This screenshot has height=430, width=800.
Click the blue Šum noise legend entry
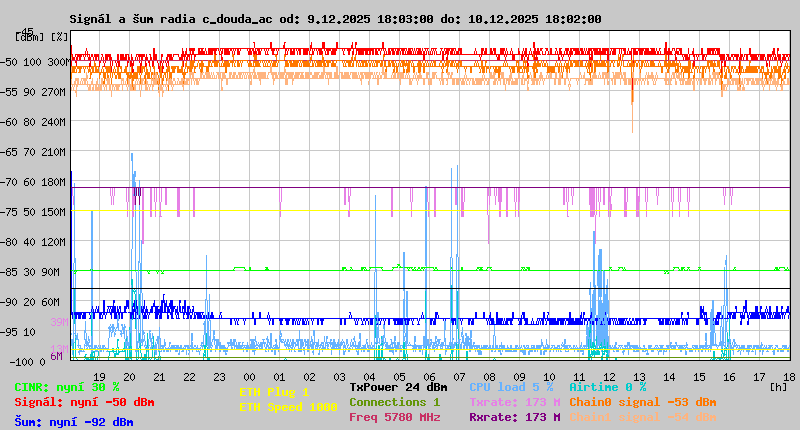pos(74,422)
